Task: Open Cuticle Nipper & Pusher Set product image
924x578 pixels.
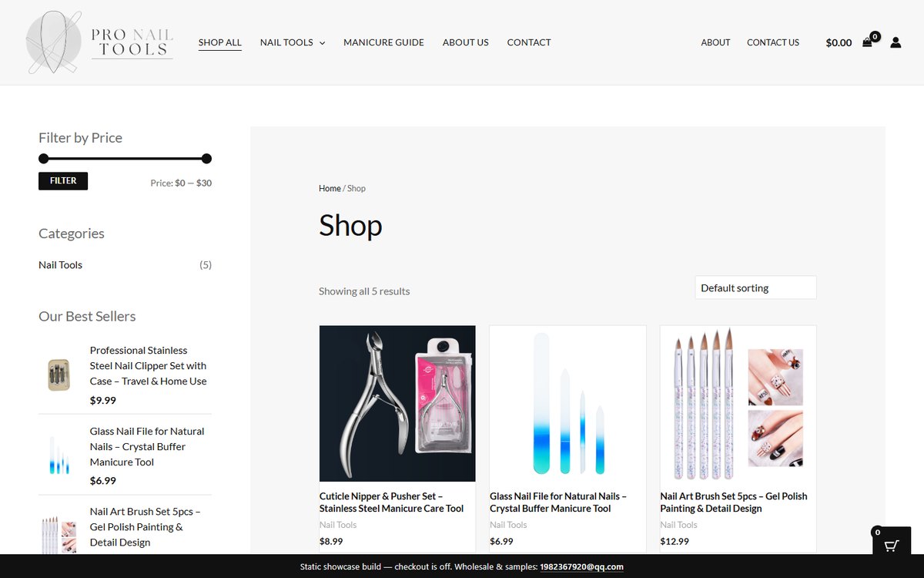Action: coord(397,403)
